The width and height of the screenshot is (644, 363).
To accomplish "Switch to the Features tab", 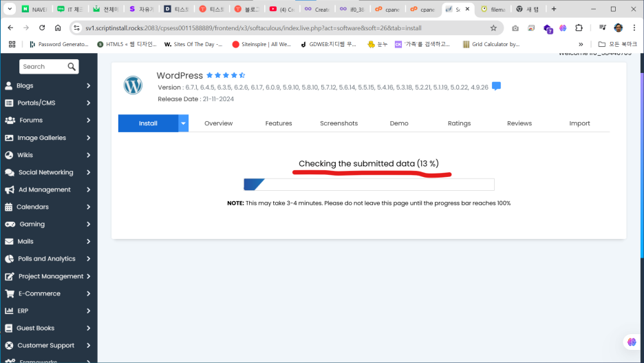I will click(x=279, y=123).
